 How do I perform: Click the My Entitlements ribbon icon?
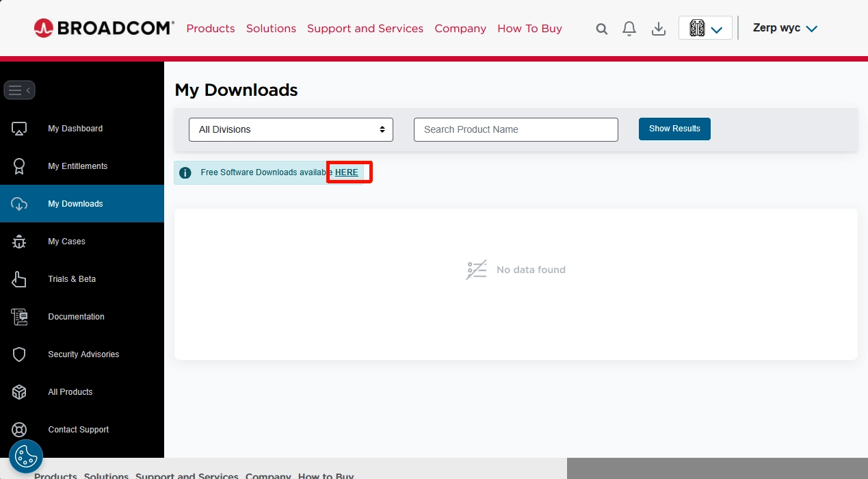[19, 166]
